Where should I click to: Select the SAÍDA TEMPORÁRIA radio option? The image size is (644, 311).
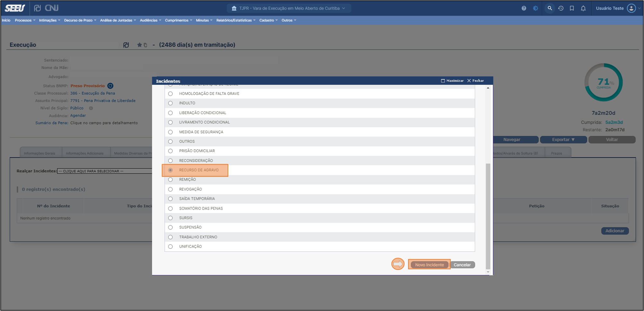[170, 199]
